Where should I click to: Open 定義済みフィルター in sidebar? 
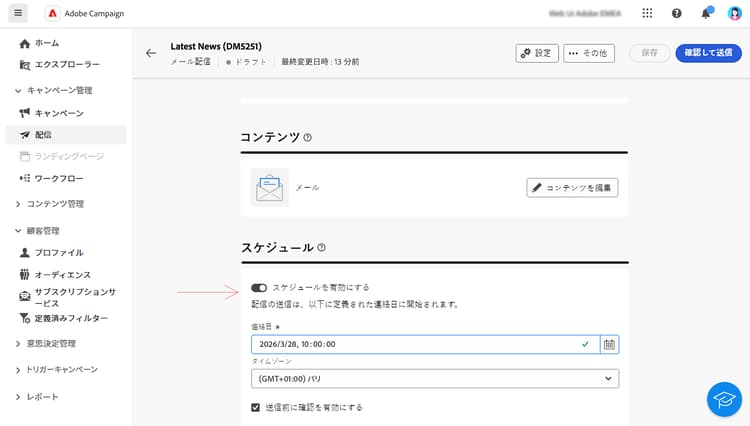point(66,318)
